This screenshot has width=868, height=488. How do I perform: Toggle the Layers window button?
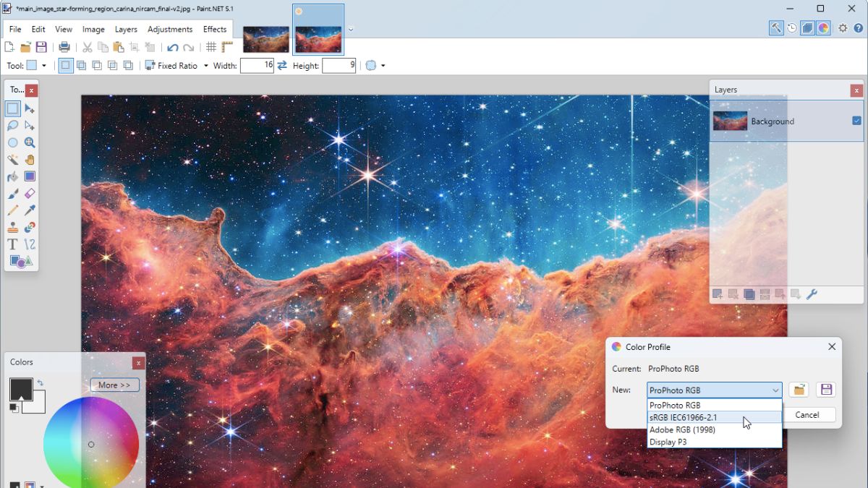click(x=807, y=28)
